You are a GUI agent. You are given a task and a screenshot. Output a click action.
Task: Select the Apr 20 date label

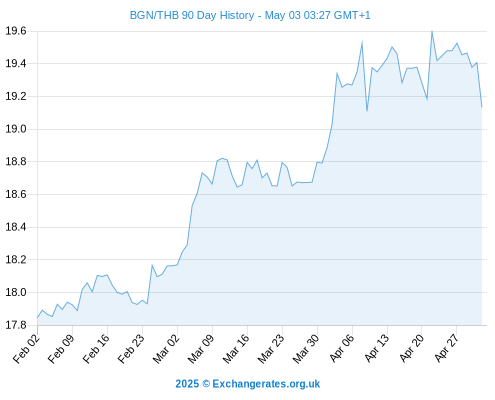(x=412, y=348)
